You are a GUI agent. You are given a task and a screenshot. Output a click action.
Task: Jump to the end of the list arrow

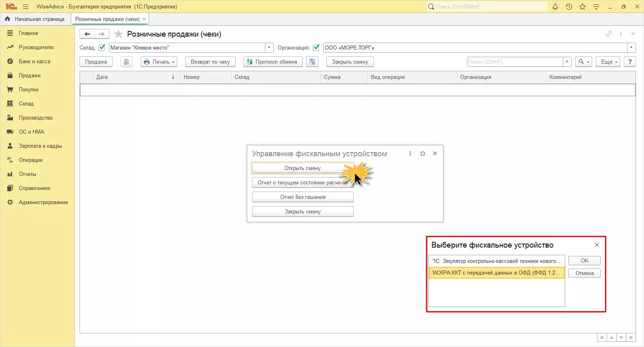pyautogui.click(x=631, y=338)
